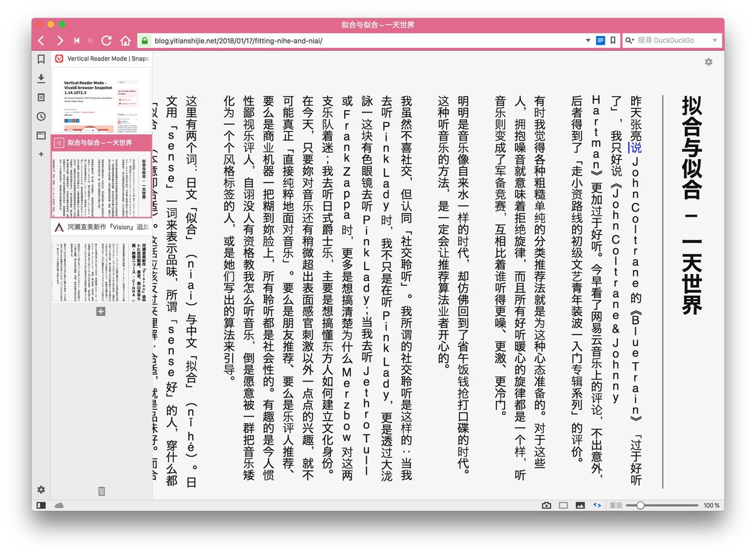The height and width of the screenshot is (556, 756).
Task: Capture page with camera icon
Action: pos(547,505)
